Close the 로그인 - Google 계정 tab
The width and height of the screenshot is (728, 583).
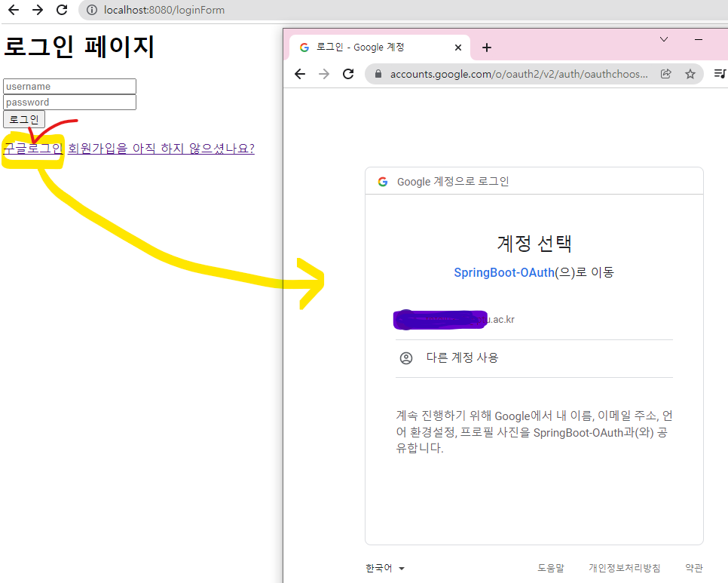click(457, 48)
